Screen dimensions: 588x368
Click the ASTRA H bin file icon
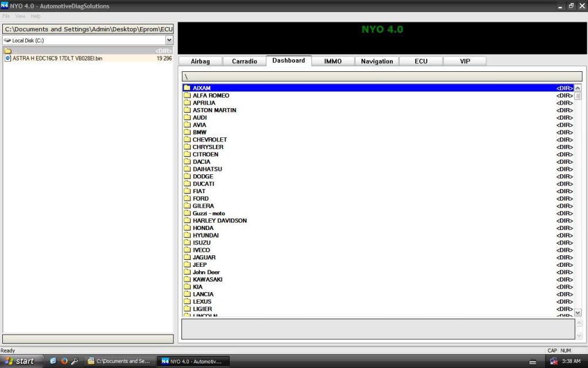[8, 58]
